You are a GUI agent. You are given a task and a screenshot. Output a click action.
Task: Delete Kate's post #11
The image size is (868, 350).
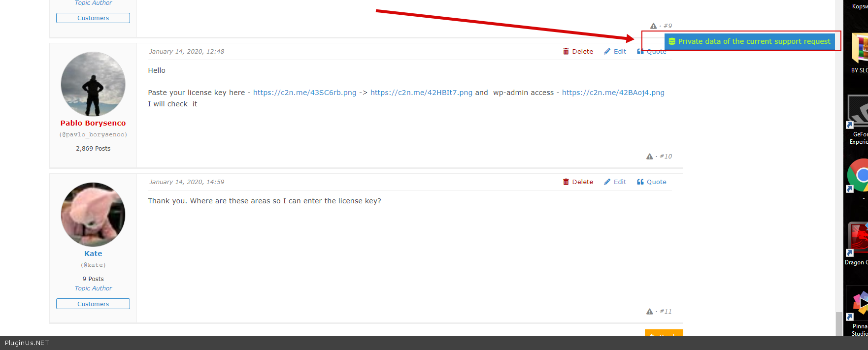click(x=578, y=182)
